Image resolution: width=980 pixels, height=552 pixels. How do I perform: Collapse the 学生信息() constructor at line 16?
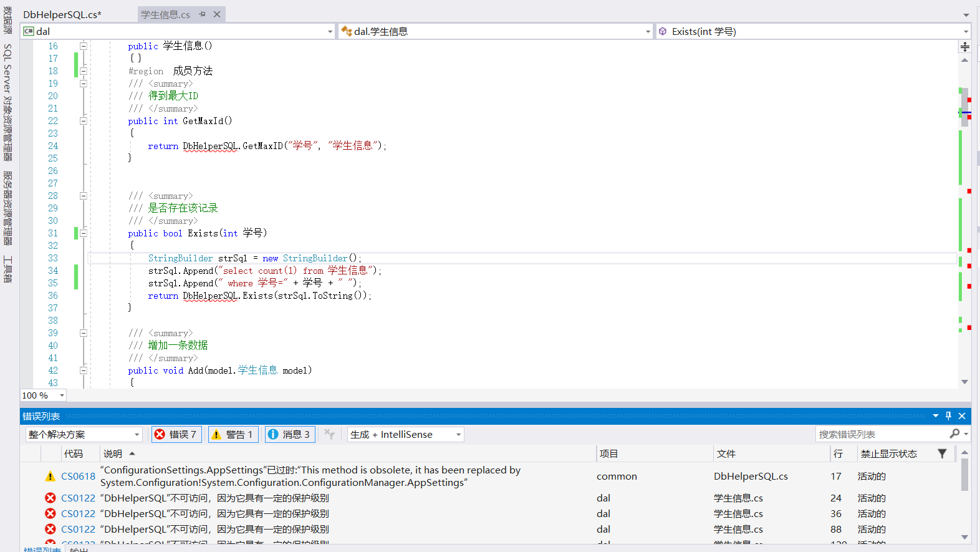pyautogui.click(x=83, y=46)
